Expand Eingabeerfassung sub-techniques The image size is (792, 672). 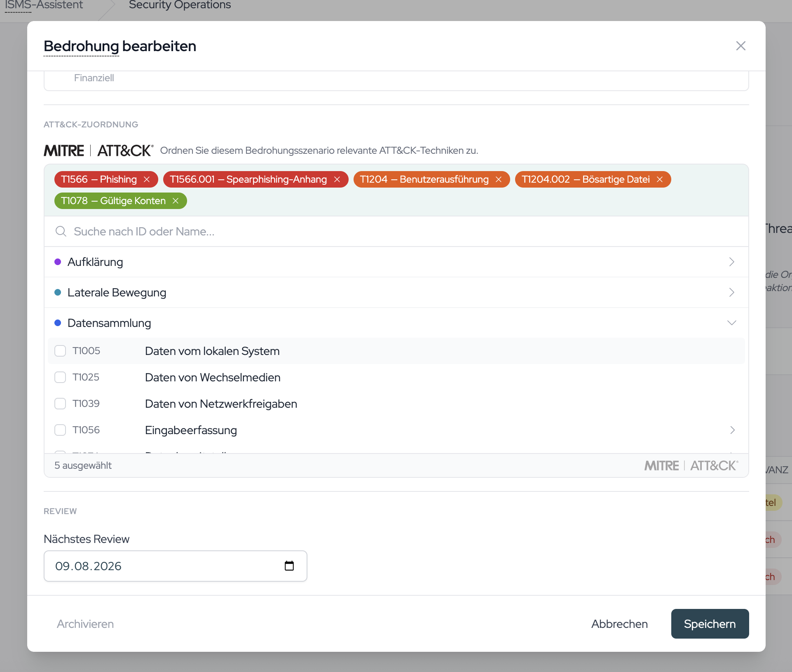click(x=732, y=430)
